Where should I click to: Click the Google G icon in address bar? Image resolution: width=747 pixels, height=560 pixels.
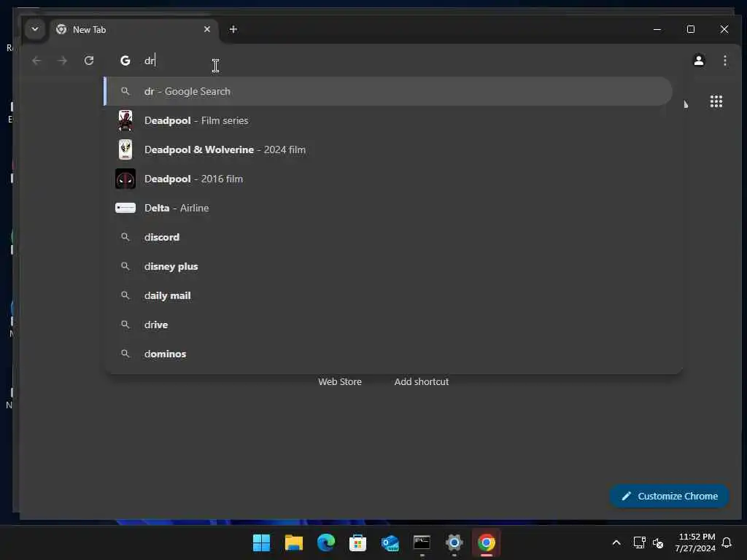(x=125, y=61)
